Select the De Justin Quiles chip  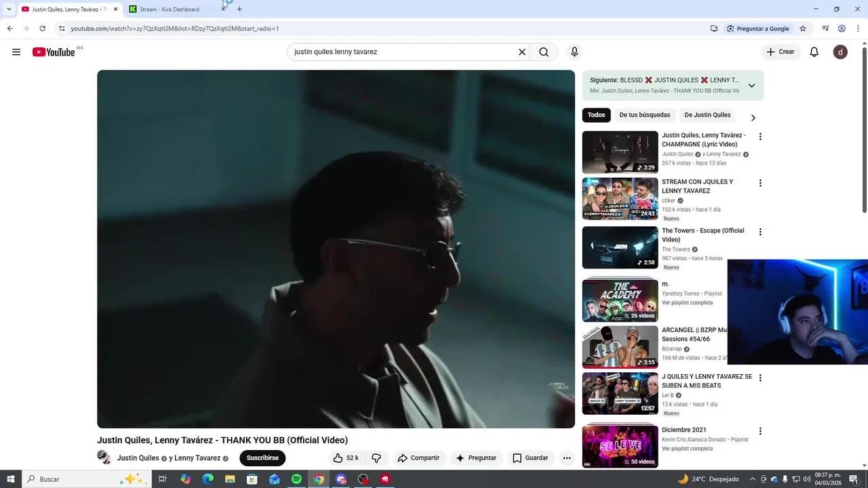[707, 115]
